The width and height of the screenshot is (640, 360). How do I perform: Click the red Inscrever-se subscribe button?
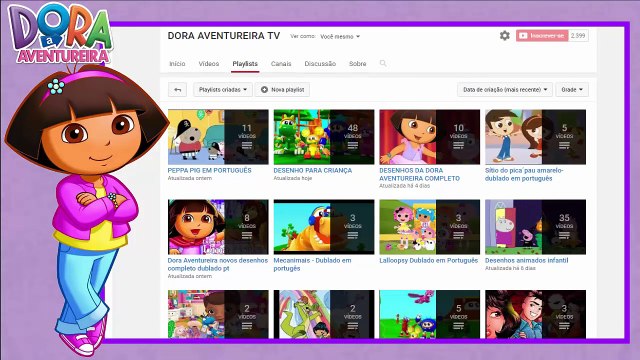point(542,36)
